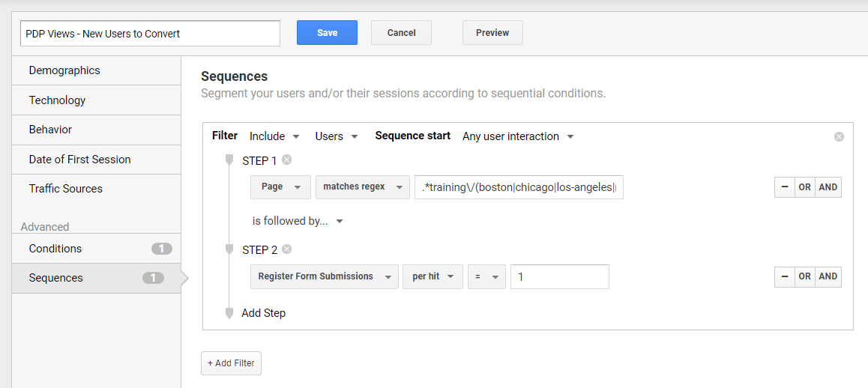Click the segment name input field

[x=150, y=34]
